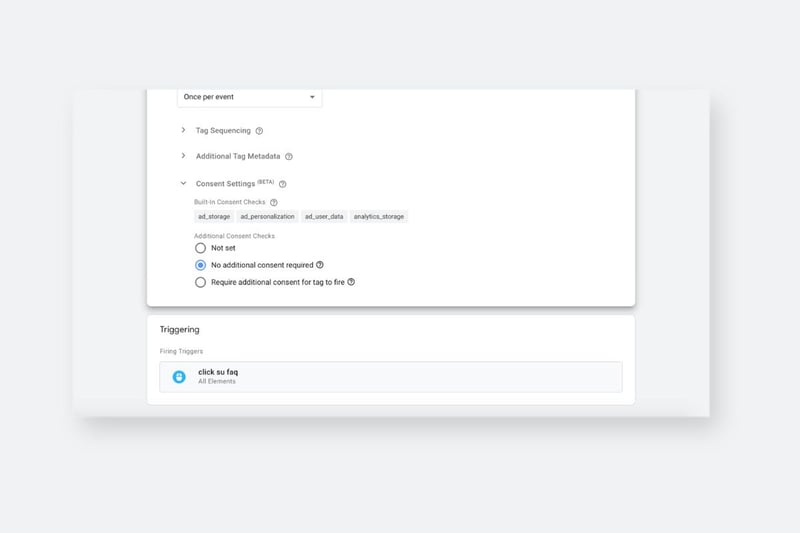Select the Not set radio option
This screenshot has width=800, height=533.
click(x=201, y=248)
